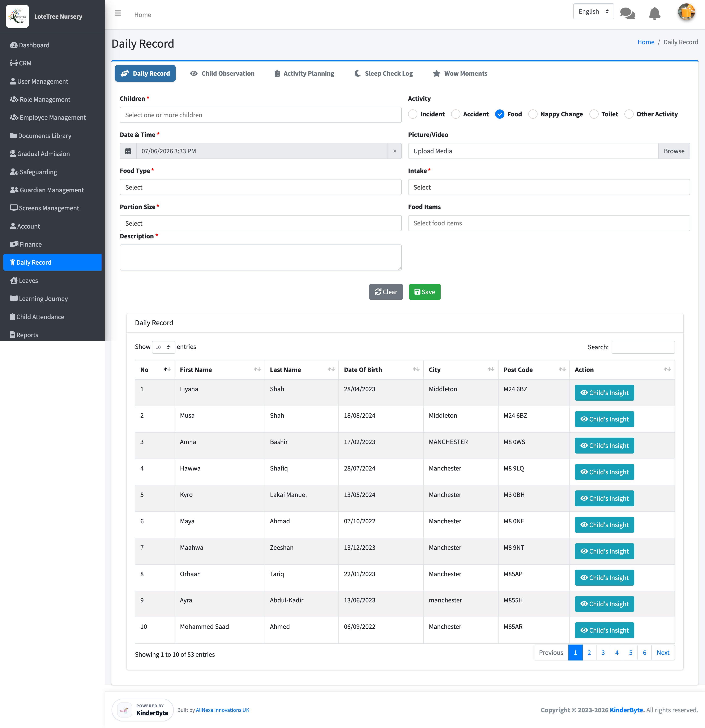Click the Screens Management monitor icon
Screen dimensions: 705x728
click(x=14, y=208)
